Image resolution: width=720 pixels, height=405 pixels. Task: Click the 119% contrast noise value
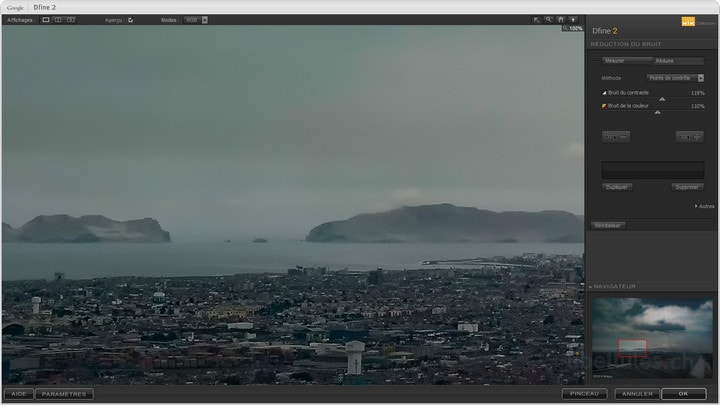click(698, 93)
